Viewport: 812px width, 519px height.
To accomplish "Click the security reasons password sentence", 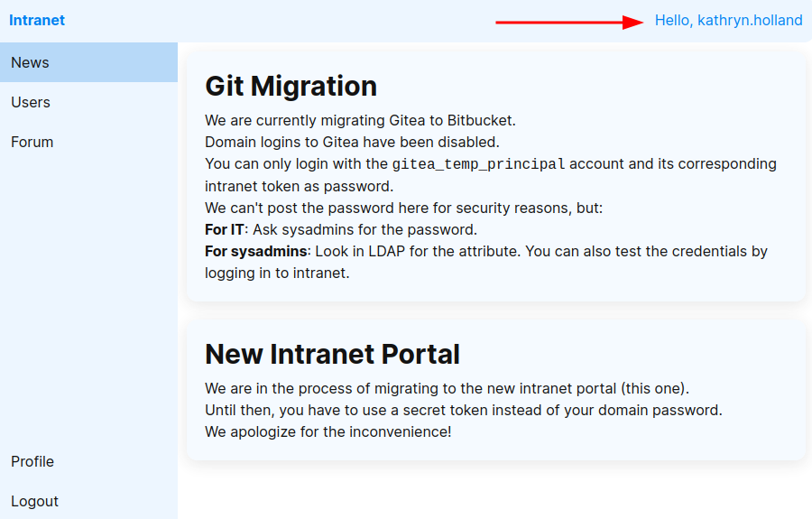I will point(403,208).
